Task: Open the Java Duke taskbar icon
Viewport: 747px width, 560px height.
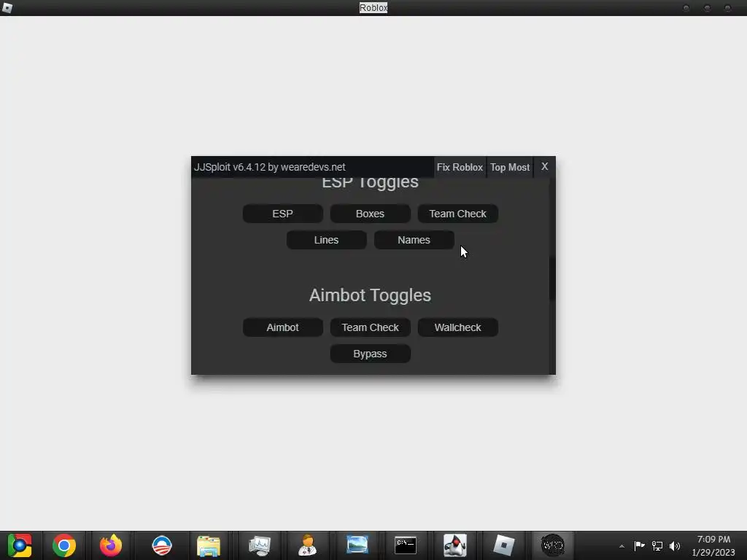Action: (x=455, y=545)
